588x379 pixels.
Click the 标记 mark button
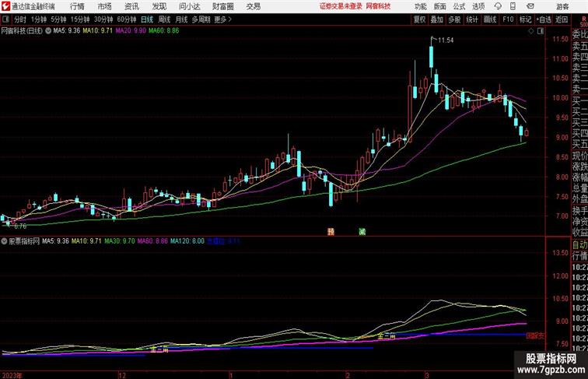tap(525, 19)
